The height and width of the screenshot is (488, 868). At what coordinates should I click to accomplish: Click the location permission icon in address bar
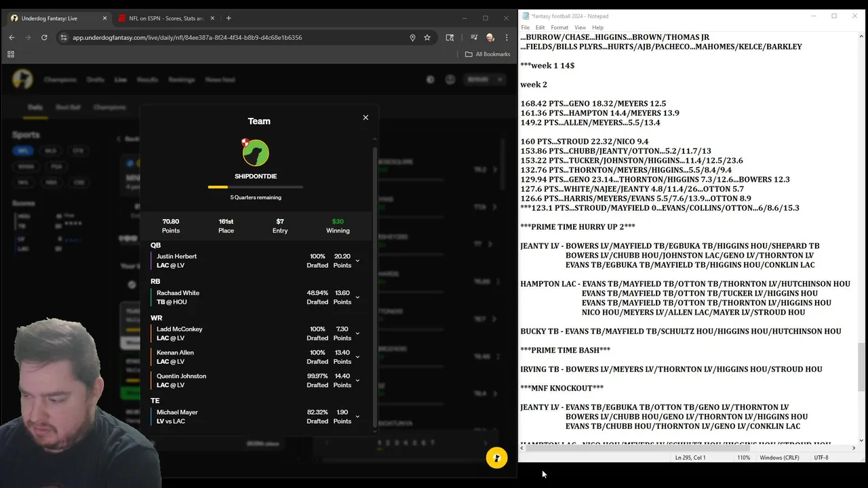coord(412,37)
